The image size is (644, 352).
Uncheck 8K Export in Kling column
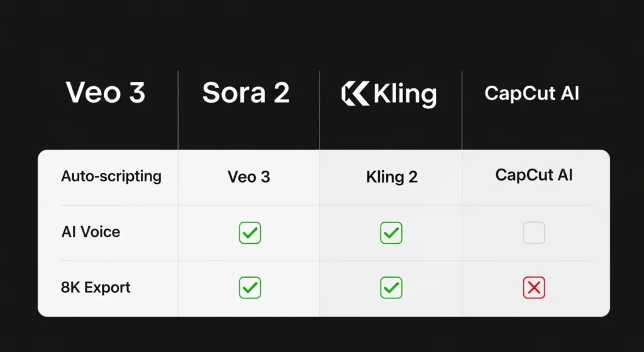(391, 288)
